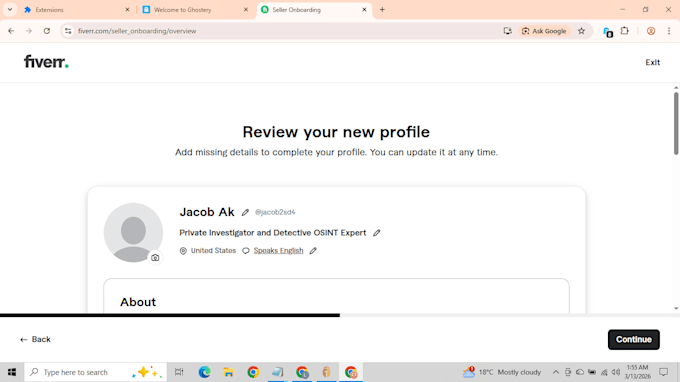
Task: Reload the Fiverr page
Action: coord(47,31)
